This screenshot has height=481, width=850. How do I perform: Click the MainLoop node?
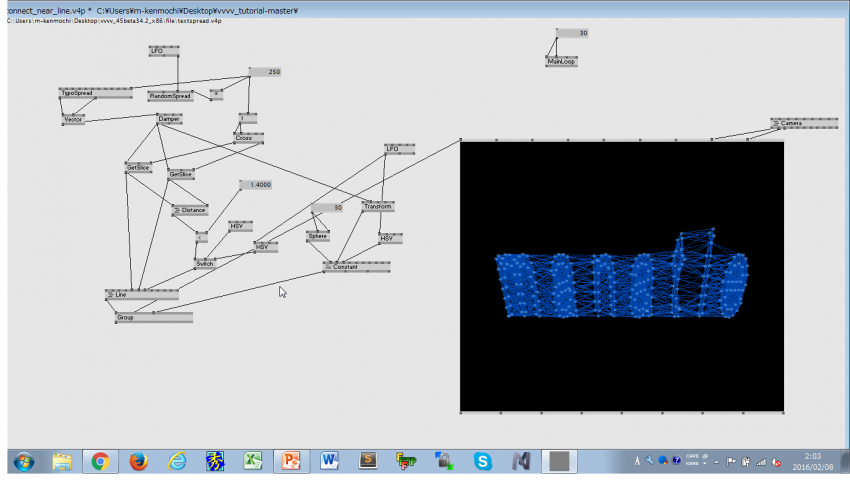(x=561, y=61)
